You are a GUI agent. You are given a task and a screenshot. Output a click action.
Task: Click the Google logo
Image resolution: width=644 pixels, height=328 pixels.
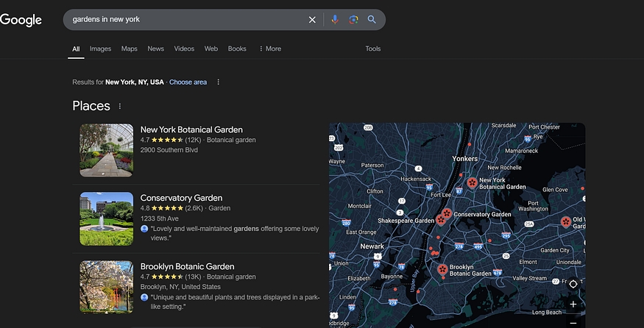click(21, 20)
